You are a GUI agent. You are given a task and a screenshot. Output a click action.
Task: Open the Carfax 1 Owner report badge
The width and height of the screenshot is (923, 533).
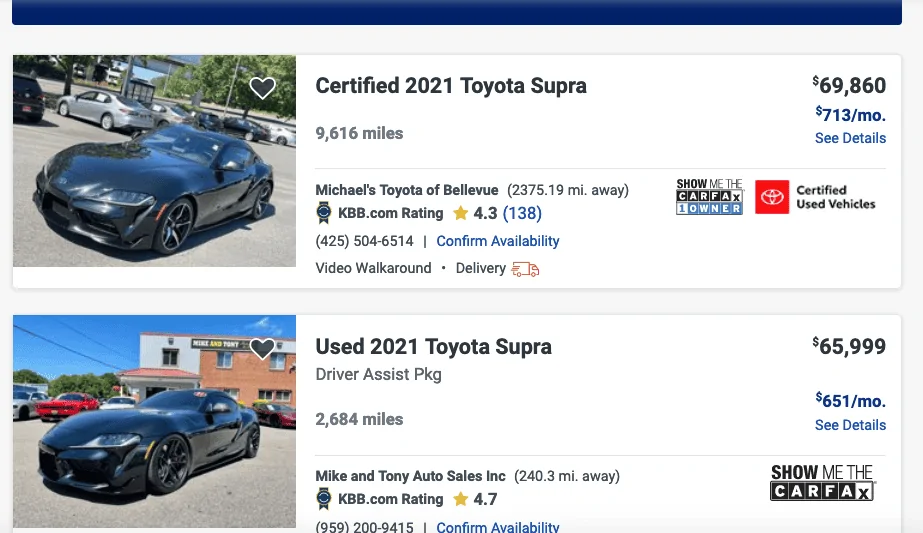coord(709,197)
